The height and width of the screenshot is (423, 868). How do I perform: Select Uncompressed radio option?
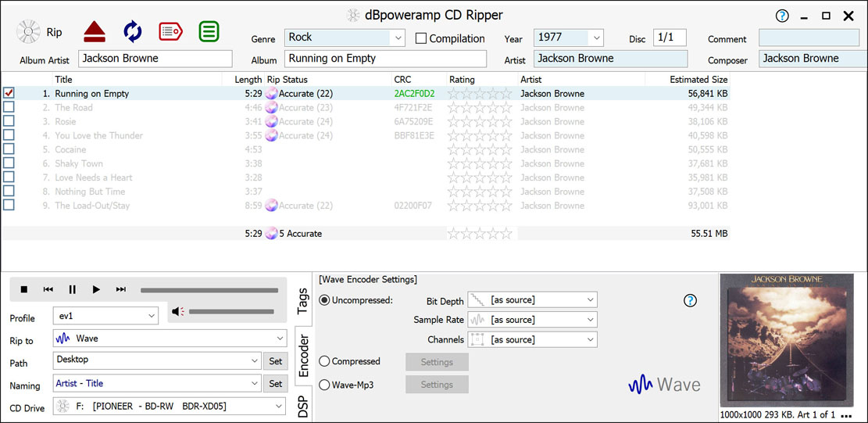tap(324, 301)
